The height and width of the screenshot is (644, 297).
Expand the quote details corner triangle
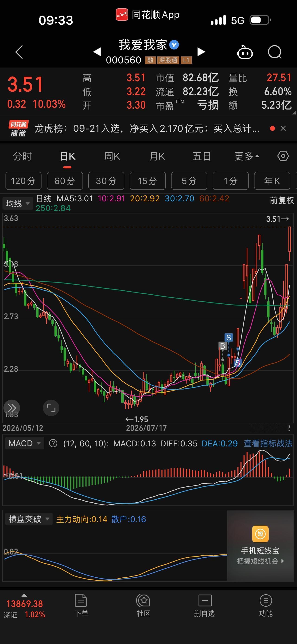coord(294,113)
